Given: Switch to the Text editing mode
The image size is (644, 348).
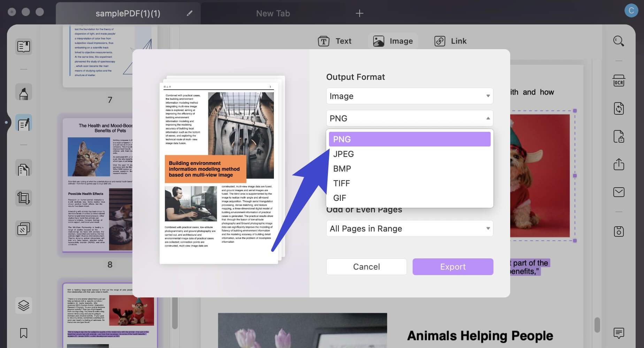Looking at the screenshot, I should click(x=335, y=41).
